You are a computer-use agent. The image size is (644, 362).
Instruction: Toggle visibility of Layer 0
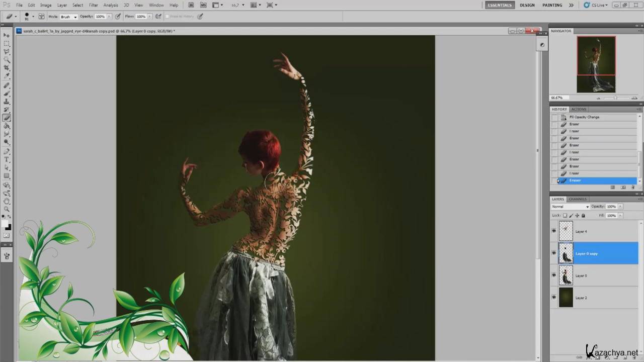pyautogui.click(x=554, y=275)
